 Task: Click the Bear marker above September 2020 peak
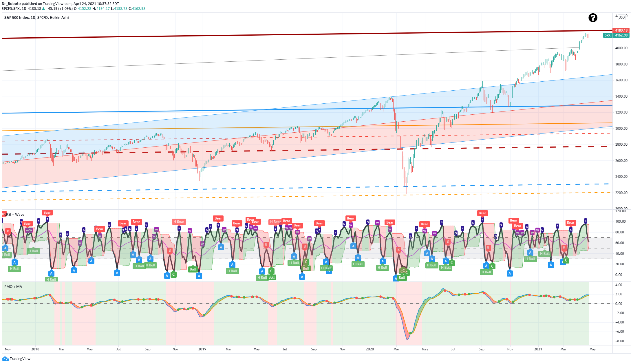482,213
